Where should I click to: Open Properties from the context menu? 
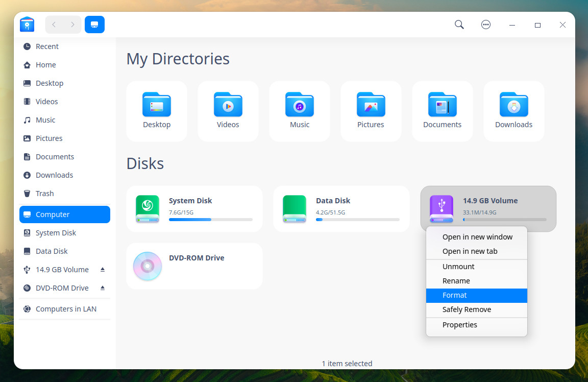(x=477, y=325)
